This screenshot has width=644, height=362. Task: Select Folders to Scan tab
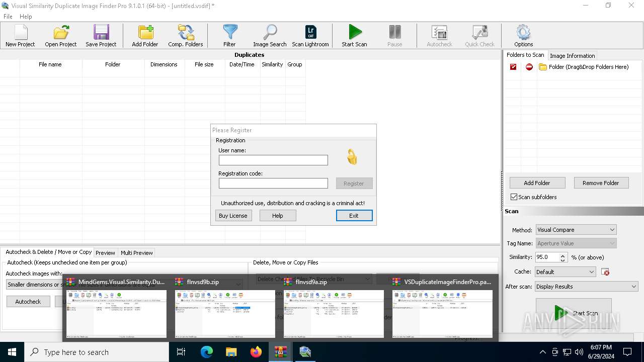(x=525, y=55)
